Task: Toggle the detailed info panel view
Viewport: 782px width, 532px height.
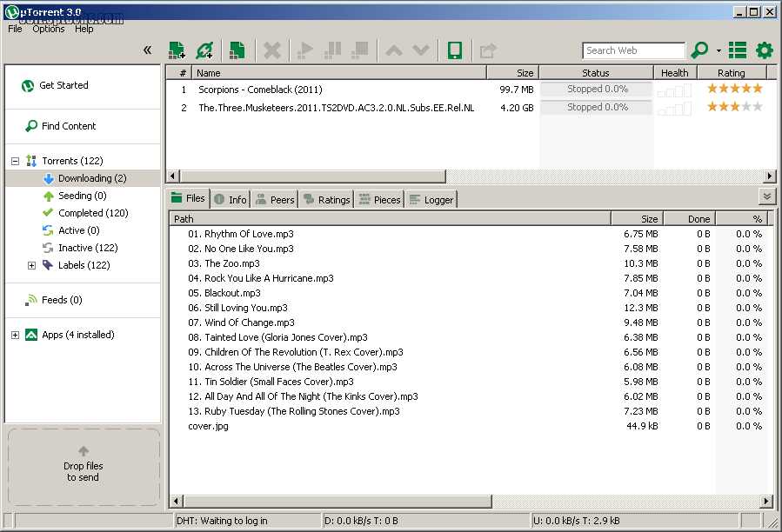Action: pyautogui.click(x=736, y=50)
